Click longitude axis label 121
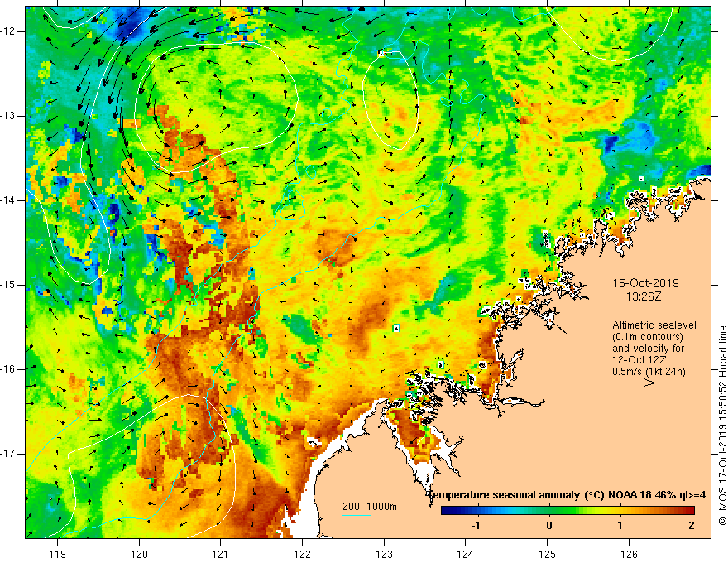 tap(221, 554)
